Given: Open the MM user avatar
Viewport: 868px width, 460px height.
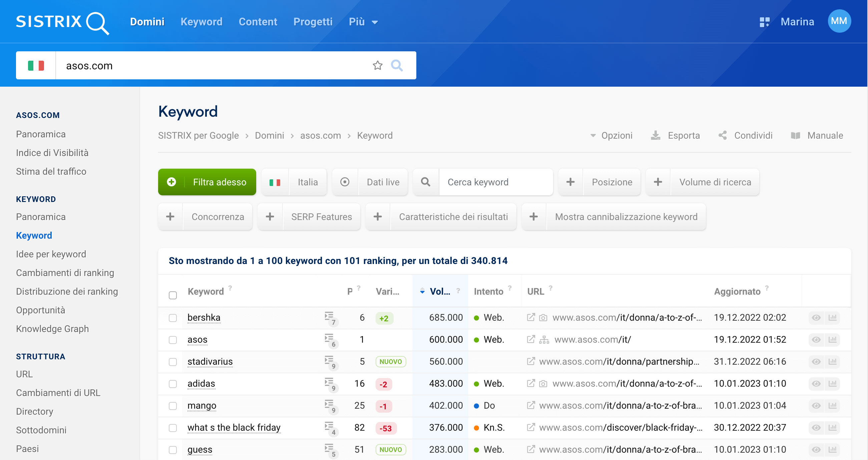Looking at the screenshot, I should point(839,21).
